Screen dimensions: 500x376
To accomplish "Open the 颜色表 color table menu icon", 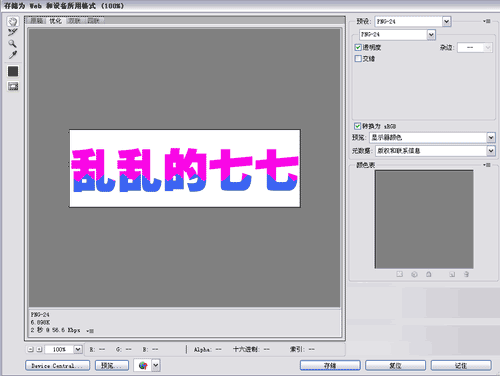I will tap(487, 165).
